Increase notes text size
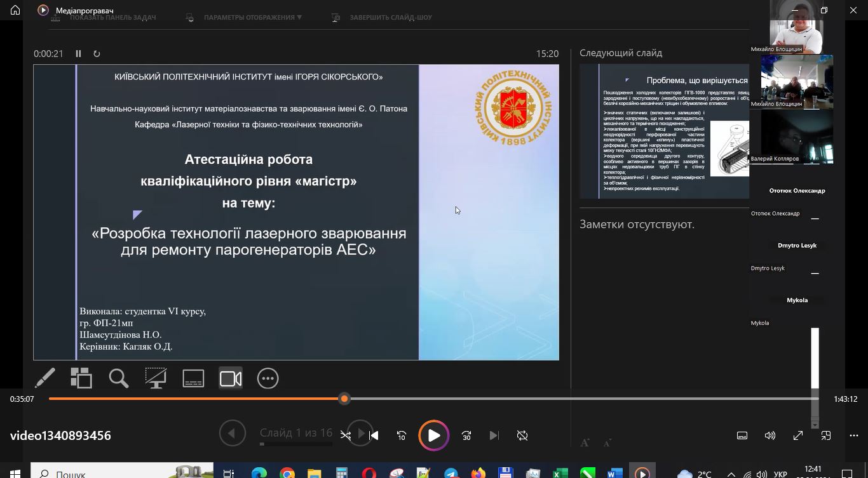Image resolution: width=868 pixels, height=478 pixels. tap(585, 442)
